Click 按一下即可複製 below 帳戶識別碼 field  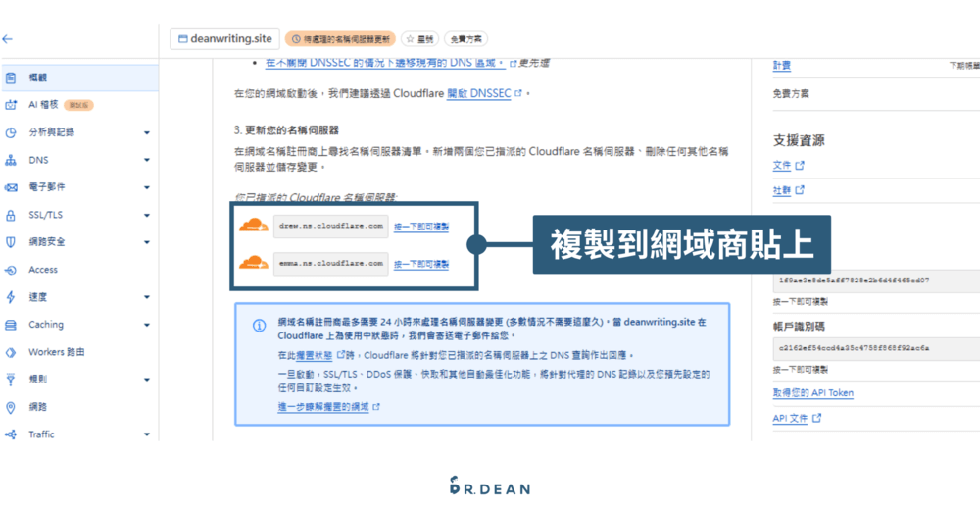tap(801, 370)
